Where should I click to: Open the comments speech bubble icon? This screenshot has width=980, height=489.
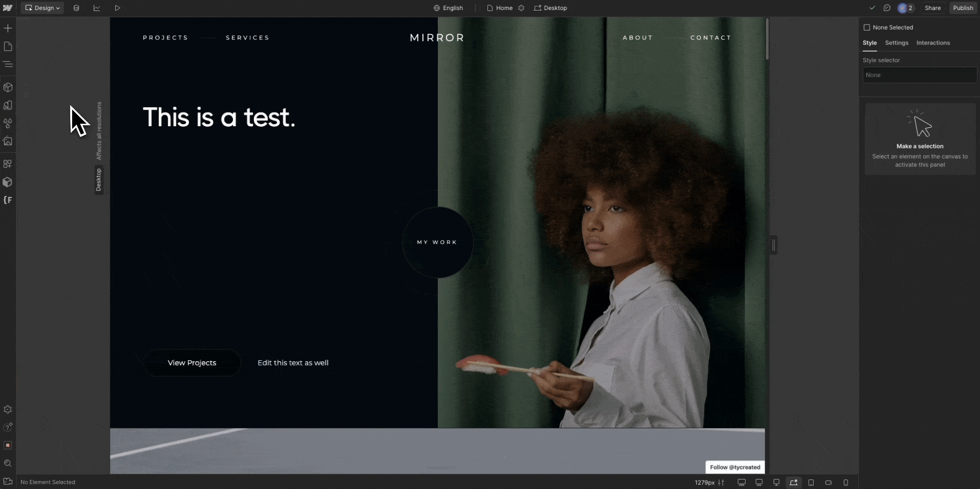(x=887, y=8)
